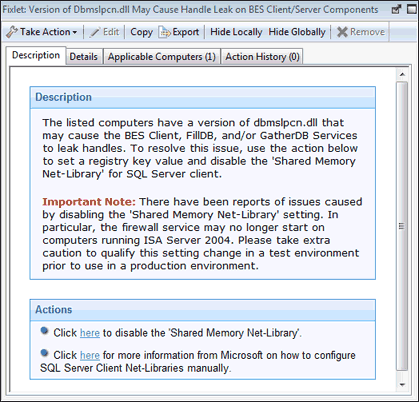
Task: Open the Take Action dropdown
Action: [42, 32]
